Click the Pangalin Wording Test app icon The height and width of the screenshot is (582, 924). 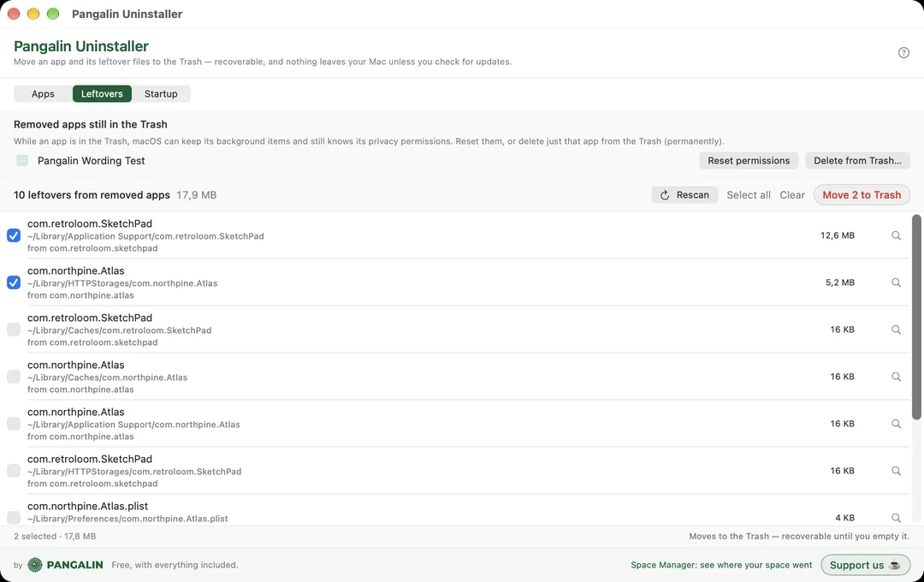pyautogui.click(x=22, y=160)
